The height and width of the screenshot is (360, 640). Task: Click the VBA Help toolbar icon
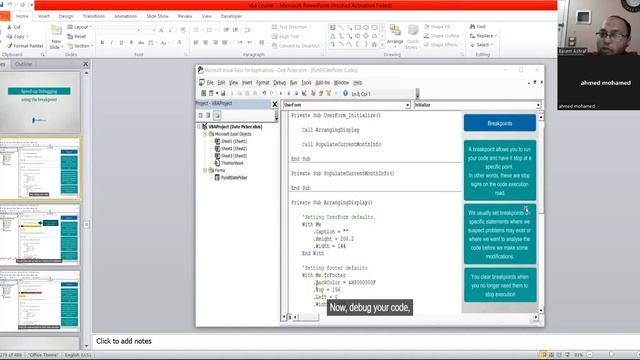click(x=345, y=93)
